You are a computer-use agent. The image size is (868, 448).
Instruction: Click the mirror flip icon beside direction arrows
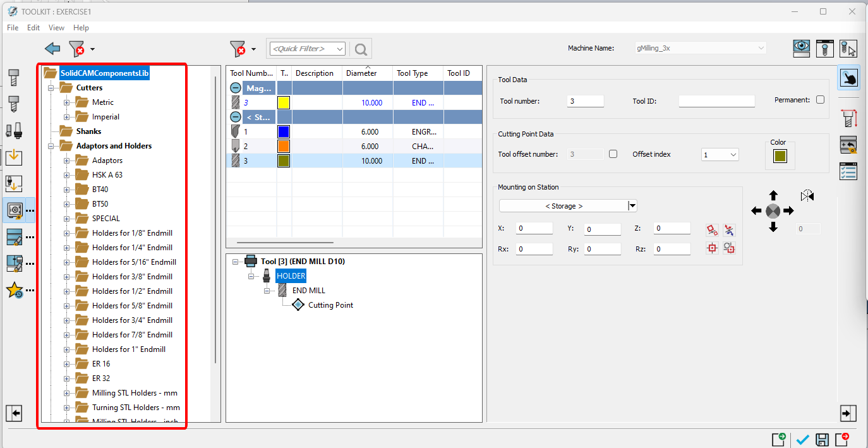click(807, 196)
